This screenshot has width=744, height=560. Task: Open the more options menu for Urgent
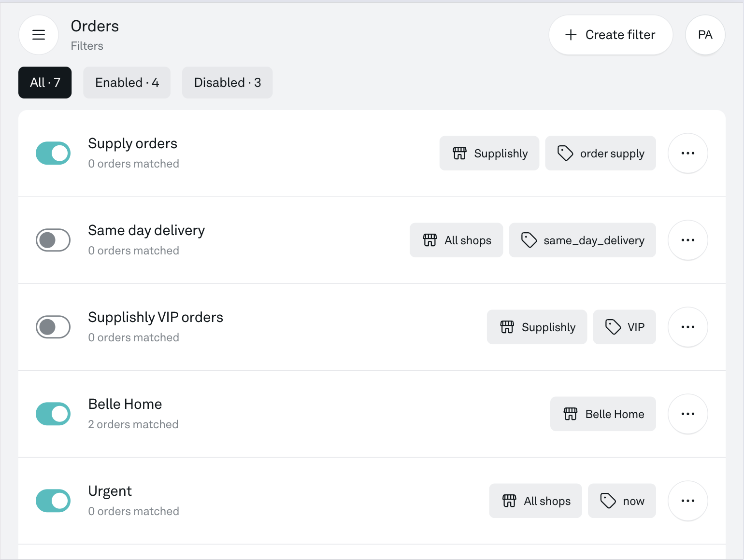coord(687,501)
